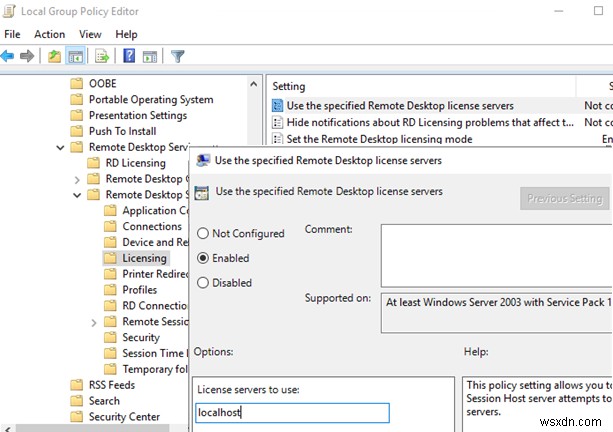Click the Portable Operating System folder icon
This screenshot has height=432, width=613.
click(77, 99)
